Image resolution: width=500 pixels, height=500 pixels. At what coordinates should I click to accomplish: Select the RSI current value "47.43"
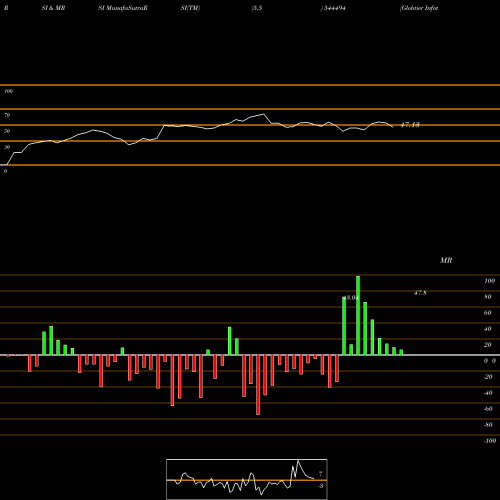tap(410, 125)
